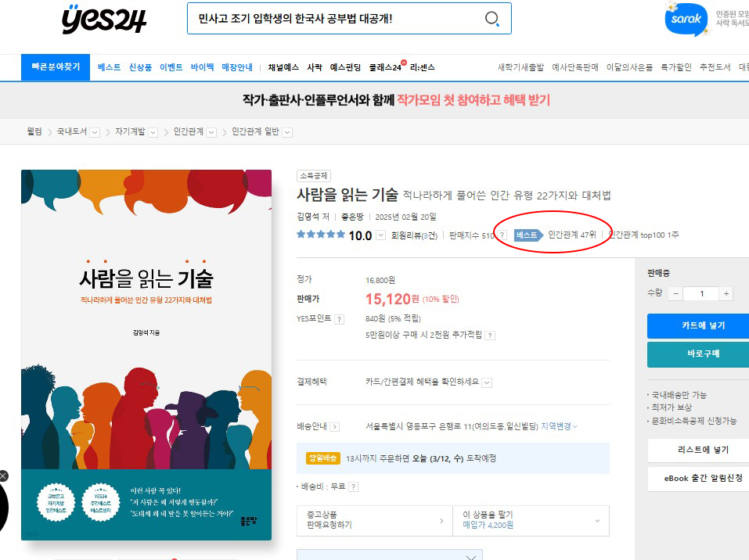Open the 이벤트 menu
The width and height of the screenshot is (749, 560).
pos(171,67)
